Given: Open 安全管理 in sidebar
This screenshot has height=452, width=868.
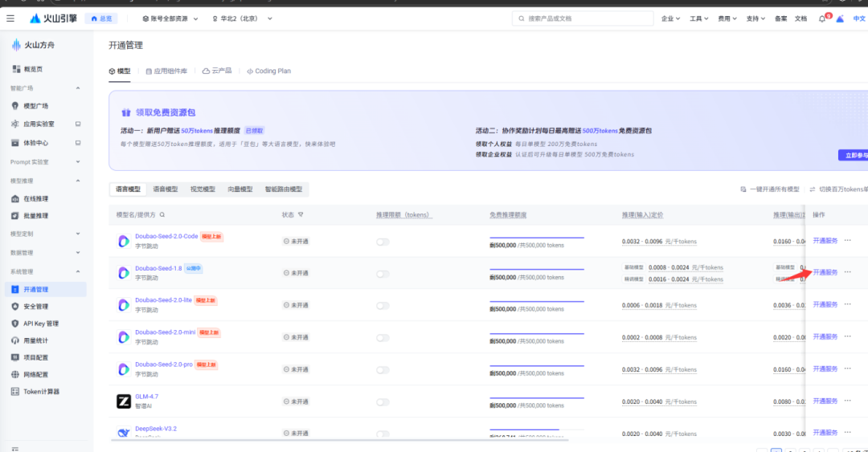Looking at the screenshot, I should (35, 307).
